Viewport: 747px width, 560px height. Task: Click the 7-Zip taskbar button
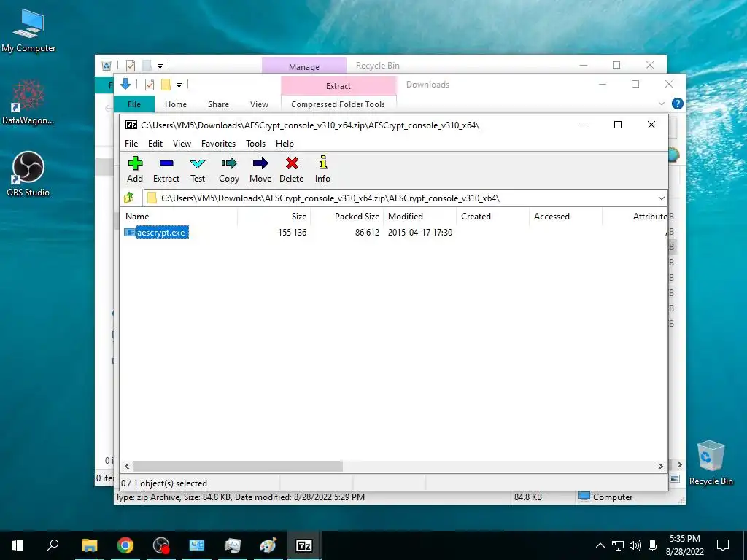(x=304, y=545)
